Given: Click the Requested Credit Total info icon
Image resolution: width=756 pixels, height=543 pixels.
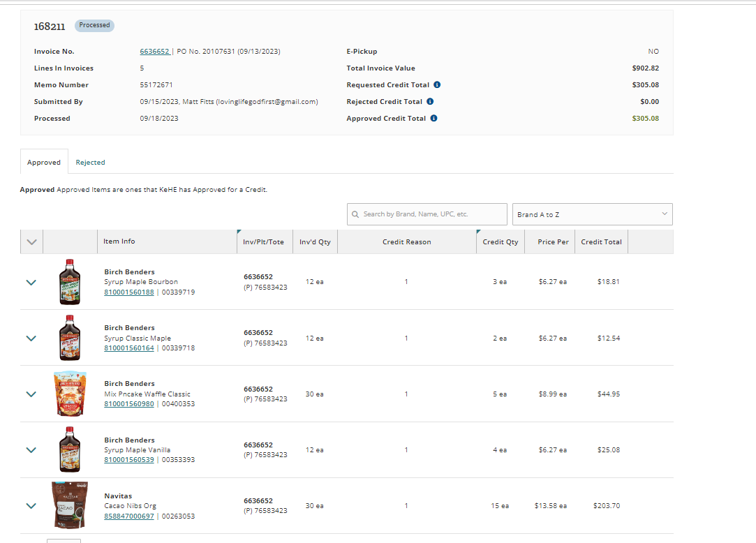Looking at the screenshot, I should tap(437, 84).
